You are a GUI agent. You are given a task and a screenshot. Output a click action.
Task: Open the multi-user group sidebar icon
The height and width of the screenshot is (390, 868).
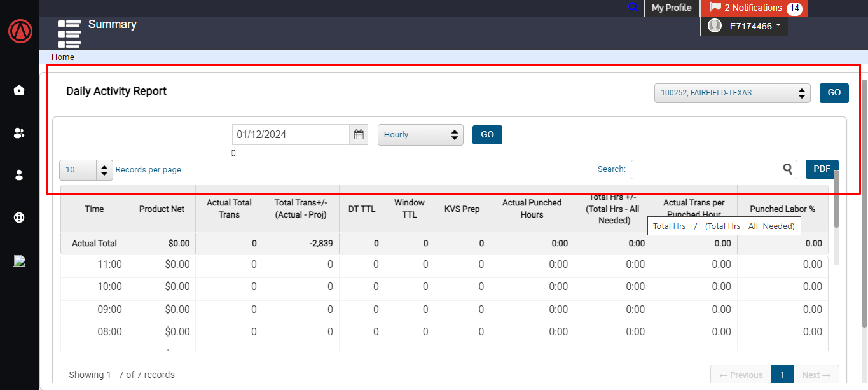(19, 133)
